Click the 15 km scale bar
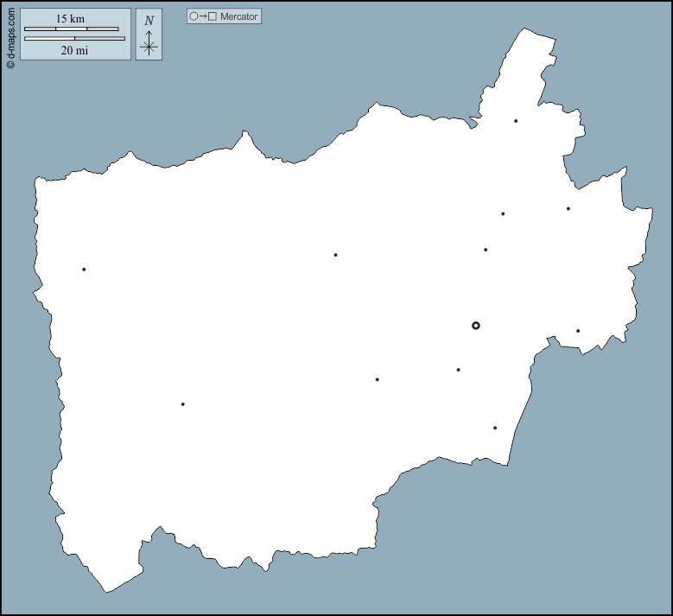 point(71,29)
